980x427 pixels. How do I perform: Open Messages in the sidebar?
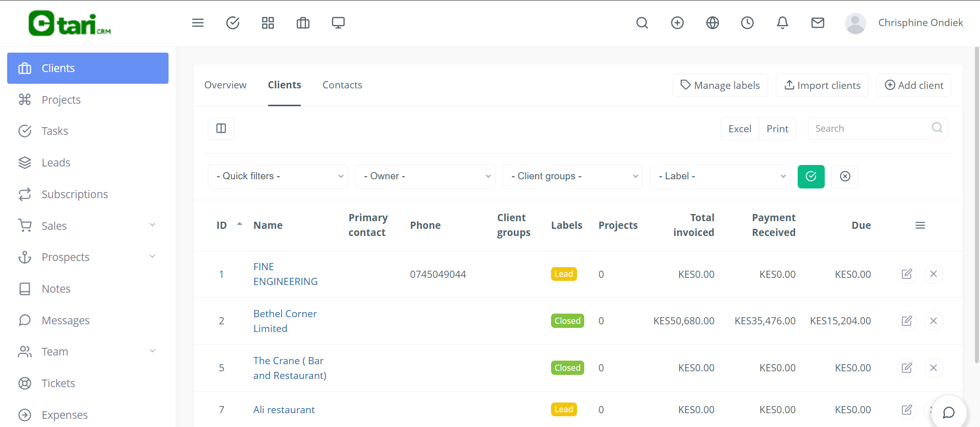88,320
